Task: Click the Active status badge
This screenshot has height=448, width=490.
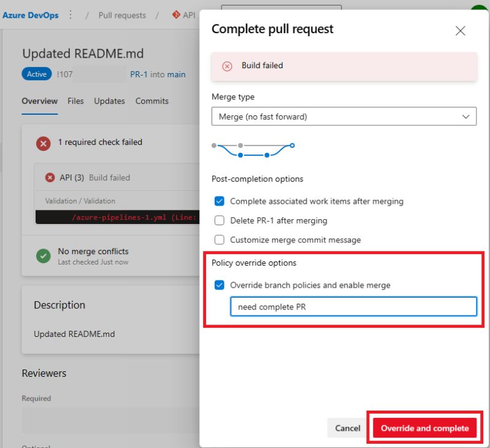Action: coord(37,74)
